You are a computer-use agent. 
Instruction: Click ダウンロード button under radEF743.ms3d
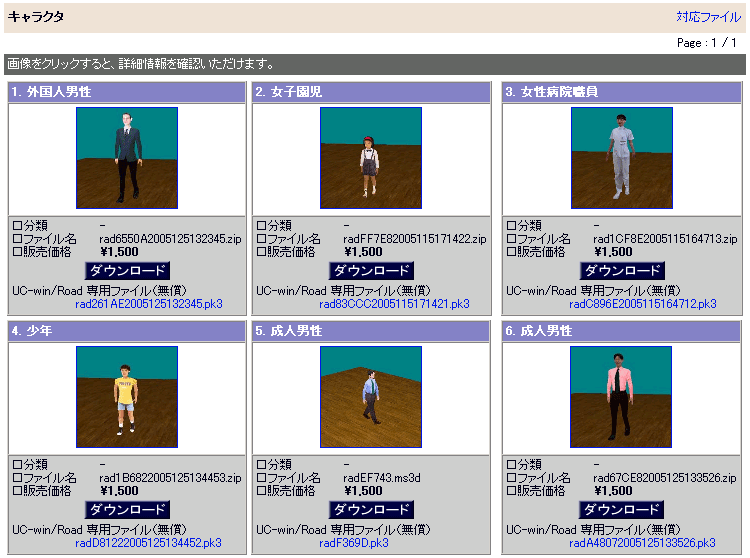(371, 510)
